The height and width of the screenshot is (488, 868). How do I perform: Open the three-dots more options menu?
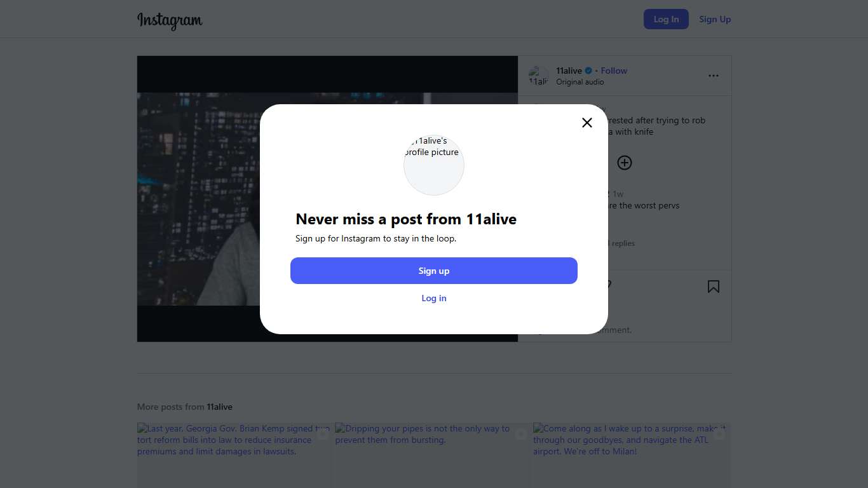pos(714,76)
